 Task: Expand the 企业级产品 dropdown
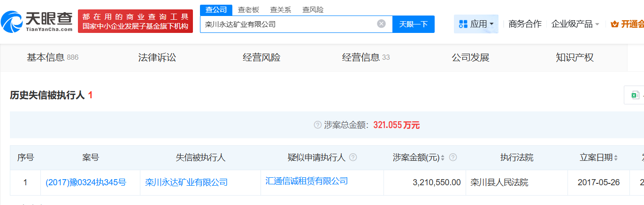pos(597,24)
